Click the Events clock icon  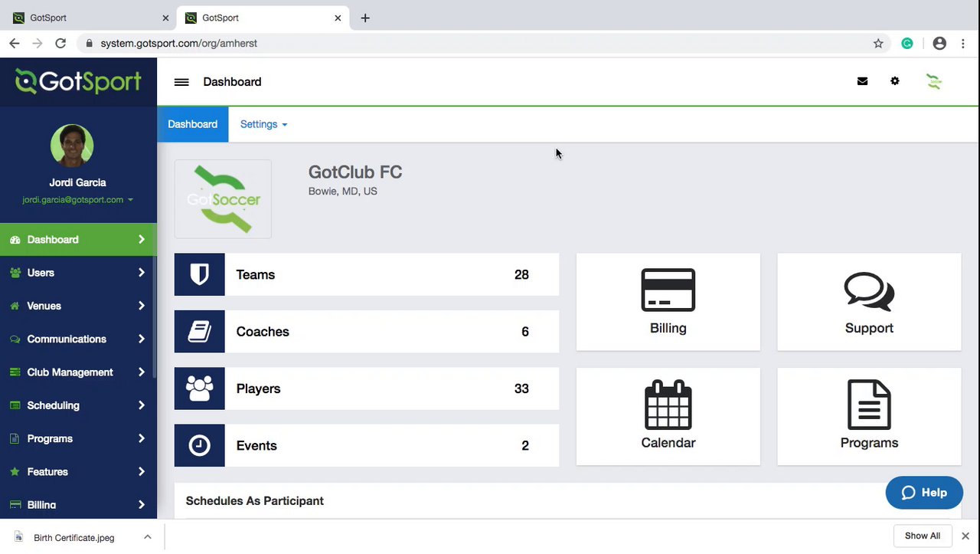(x=200, y=445)
